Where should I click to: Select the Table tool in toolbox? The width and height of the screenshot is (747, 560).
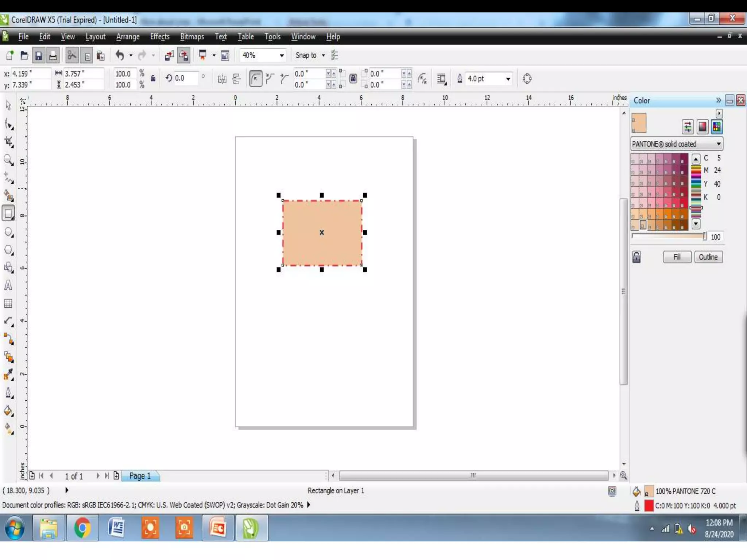(8, 303)
